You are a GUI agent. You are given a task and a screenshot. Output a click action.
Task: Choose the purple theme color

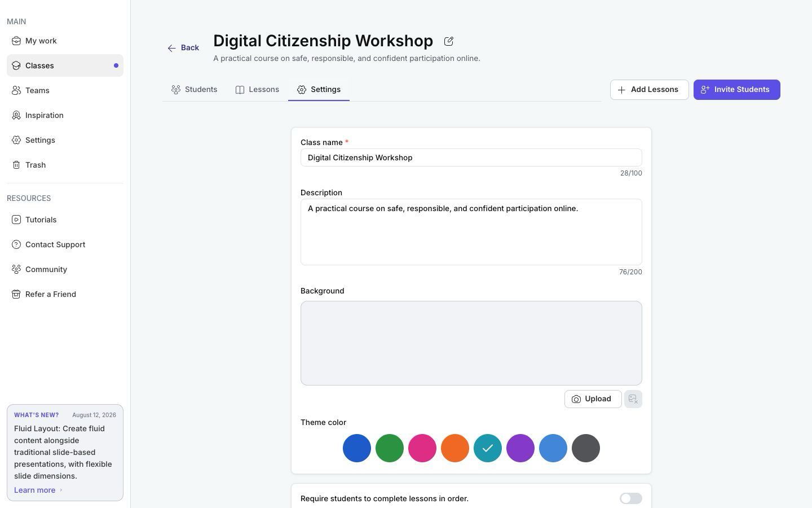(x=520, y=448)
